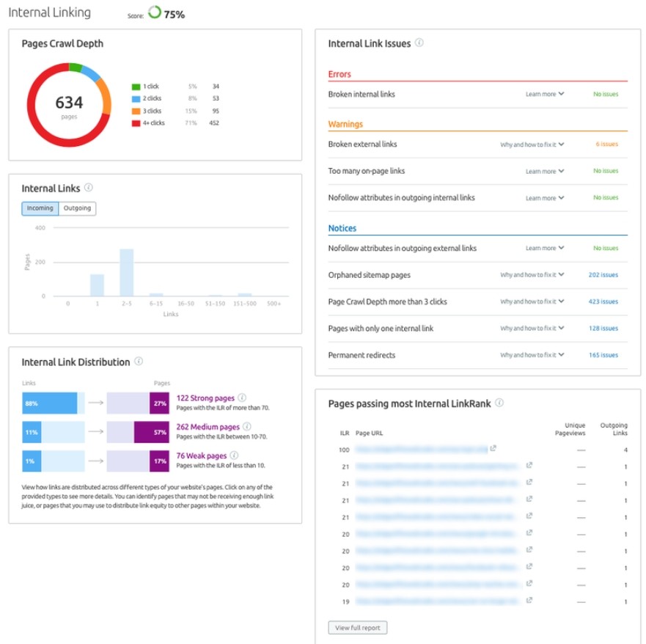
Task: Click the Notices section heading
Action: click(x=342, y=228)
